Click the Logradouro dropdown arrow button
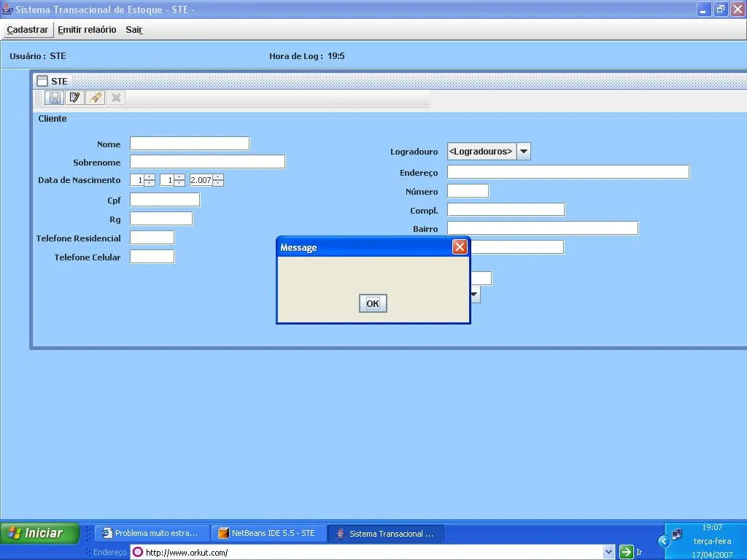Image resolution: width=747 pixels, height=560 pixels. [x=524, y=152]
